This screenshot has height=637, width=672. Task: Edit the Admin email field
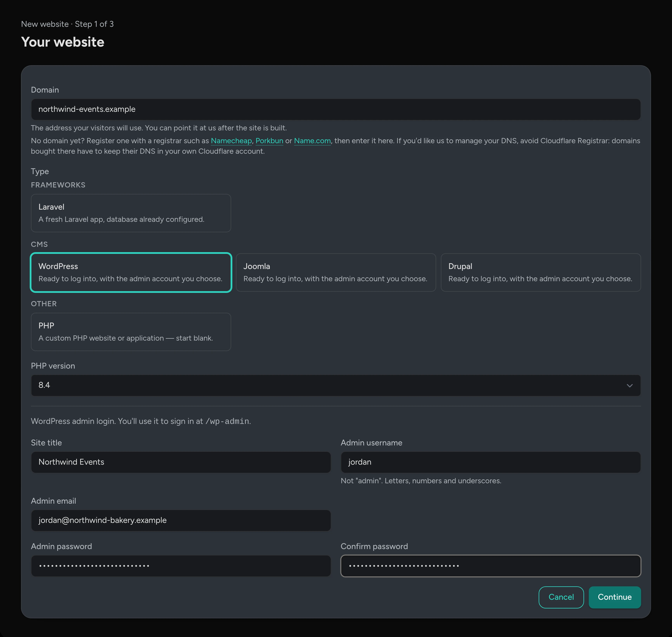click(x=181, y=520)
